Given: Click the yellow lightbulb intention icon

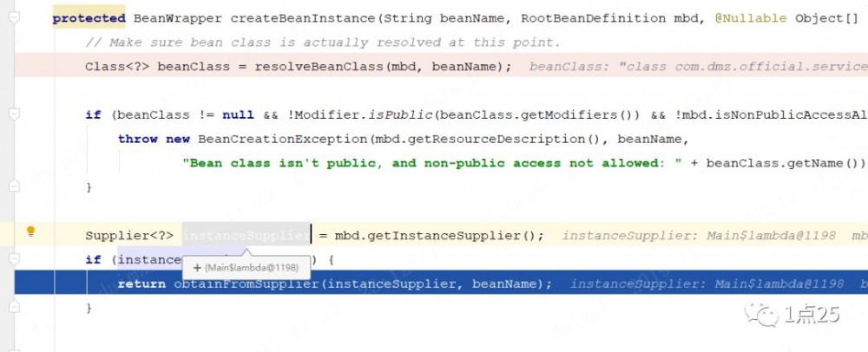Looking at the screenshot, I should [31, 231].
